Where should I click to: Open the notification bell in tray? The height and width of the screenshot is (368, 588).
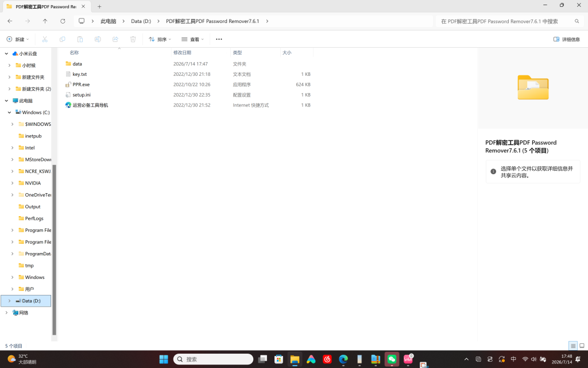[x=578, y=359]
